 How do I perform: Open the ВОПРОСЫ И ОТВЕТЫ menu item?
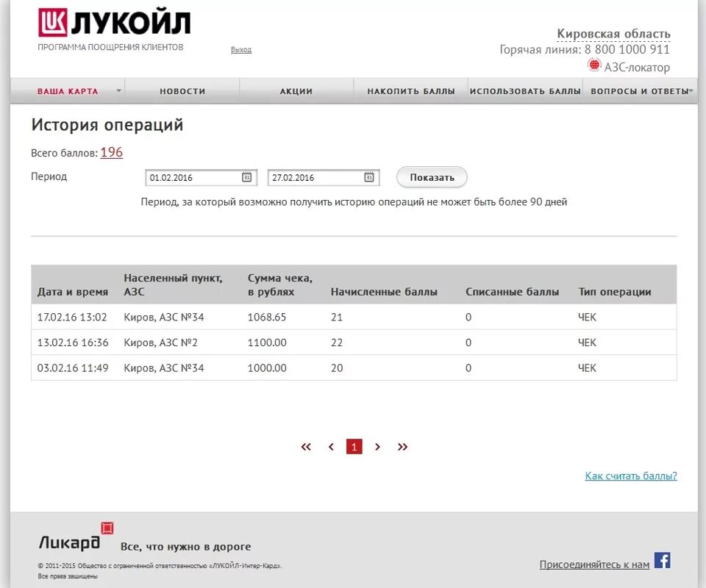click(639, 91)
